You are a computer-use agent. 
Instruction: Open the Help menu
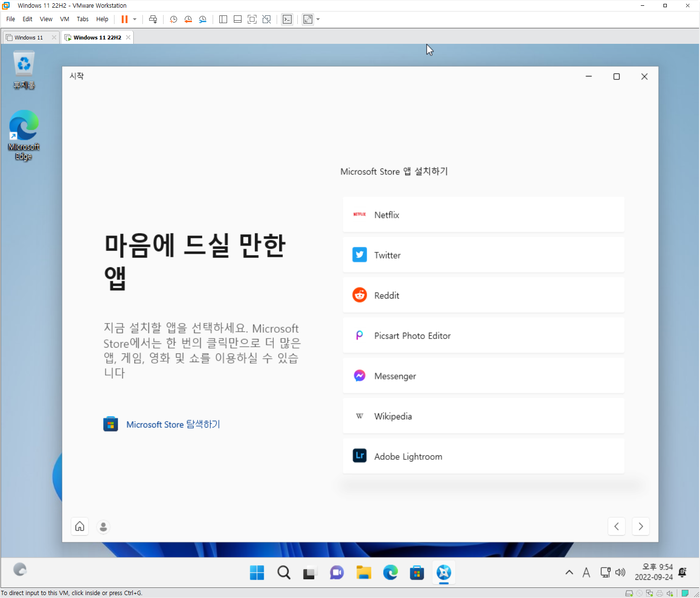[102, 19]
